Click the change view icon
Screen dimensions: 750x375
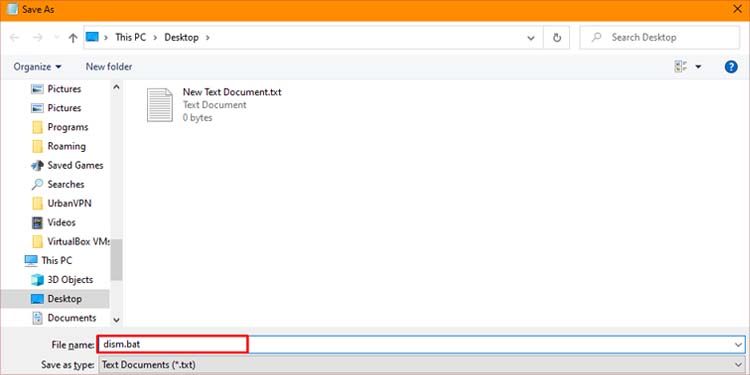tap(681, 66)
